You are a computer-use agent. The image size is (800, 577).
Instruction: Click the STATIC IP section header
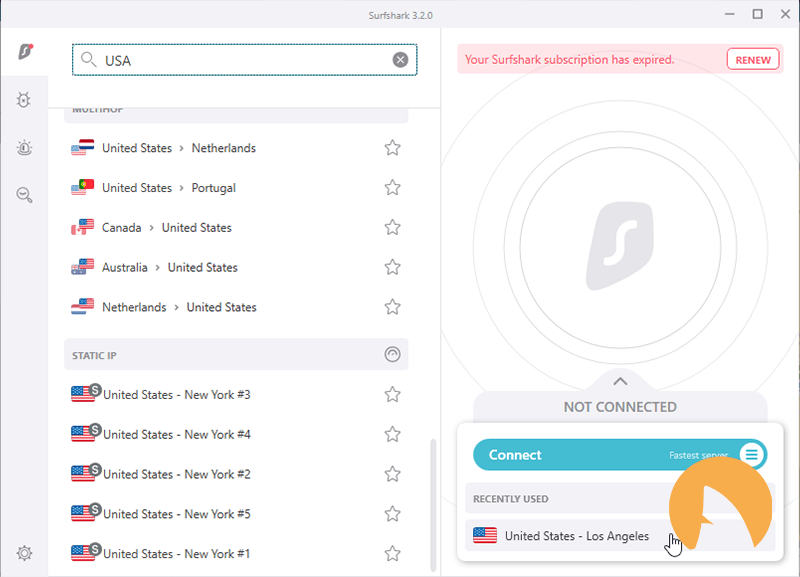click(236, 354)
